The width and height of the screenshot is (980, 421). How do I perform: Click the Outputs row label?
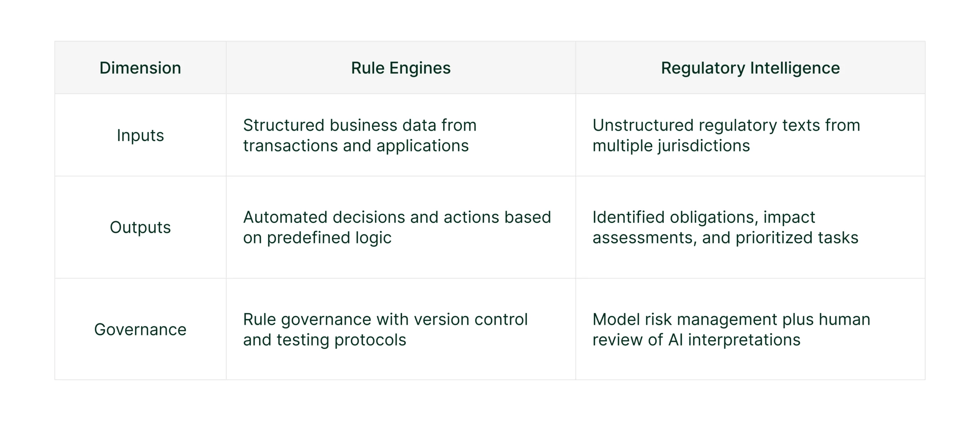coord(140,228)
